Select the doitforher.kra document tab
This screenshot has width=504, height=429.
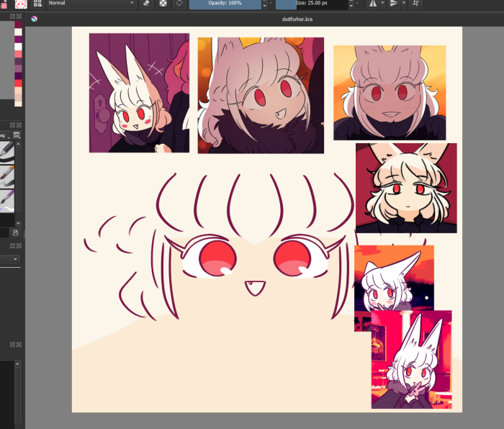coord(301,19)
